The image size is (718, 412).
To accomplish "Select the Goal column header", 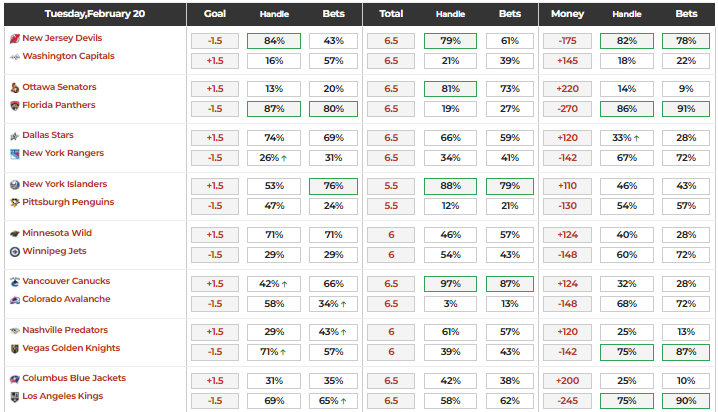I will (x=214, y=14).
